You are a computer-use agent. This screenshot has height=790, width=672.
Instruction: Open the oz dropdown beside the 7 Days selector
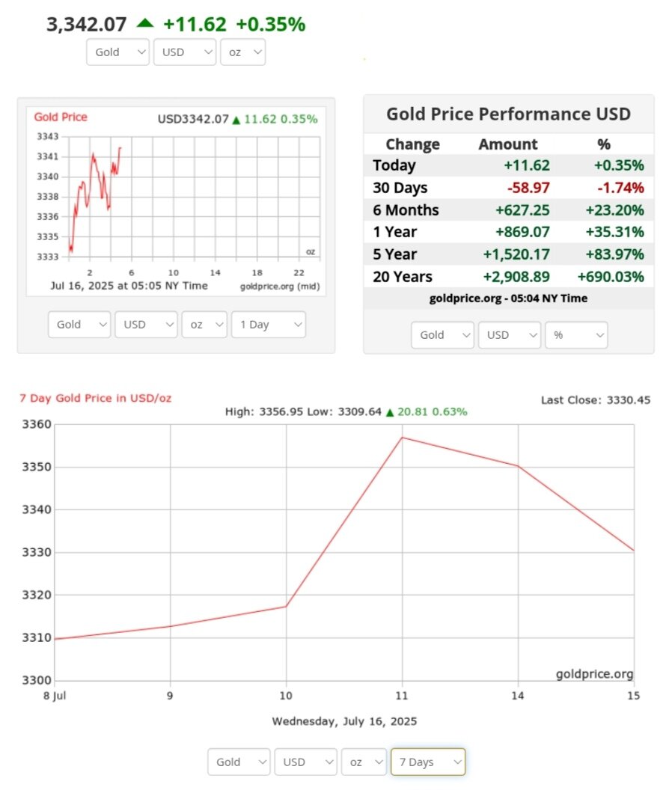pyautogui.click(x=364, y=762)
